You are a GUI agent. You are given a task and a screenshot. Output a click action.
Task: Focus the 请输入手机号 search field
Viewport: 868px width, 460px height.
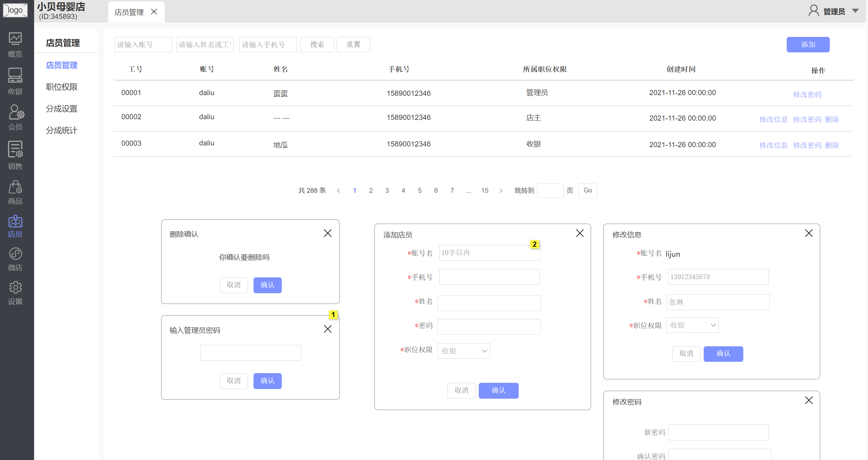pyautogui.click(x=268, y=44)
